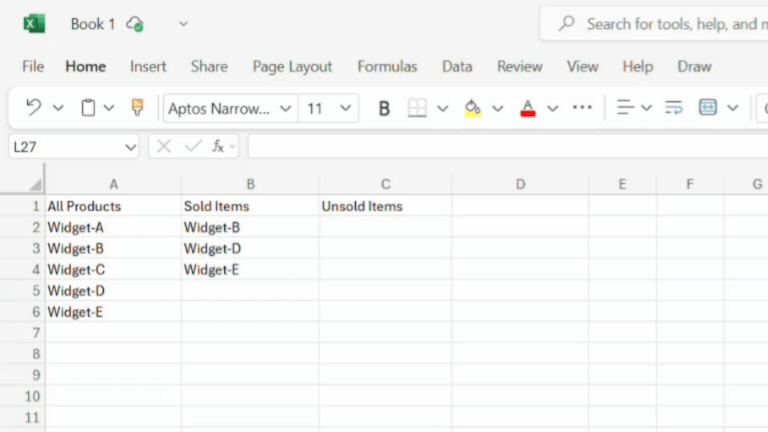Switch to the Data tab

pyautogui.click(x=457, y=66)
